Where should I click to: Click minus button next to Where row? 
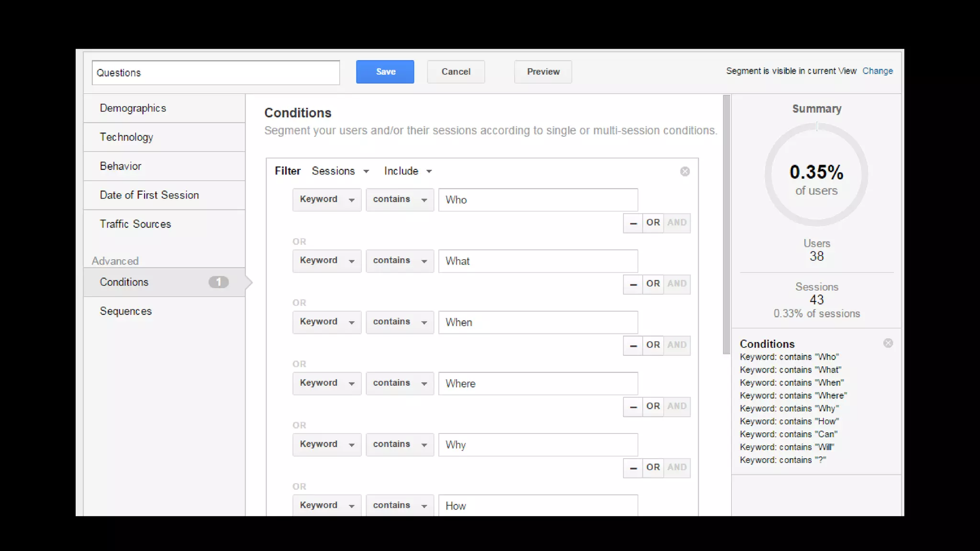(633, 407)
